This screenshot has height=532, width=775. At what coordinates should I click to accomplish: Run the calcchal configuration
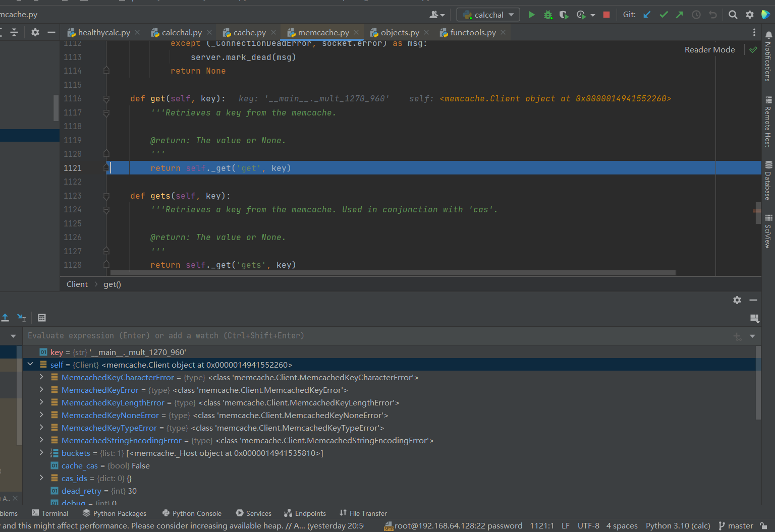pyautogui.click(x=531, y=15)
